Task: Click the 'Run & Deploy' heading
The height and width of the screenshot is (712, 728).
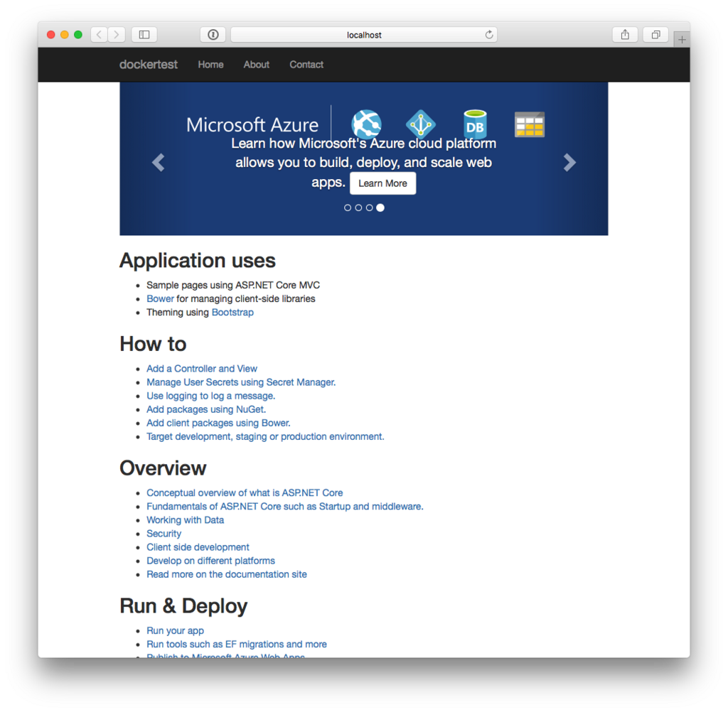Action: [x=183, y=605]
